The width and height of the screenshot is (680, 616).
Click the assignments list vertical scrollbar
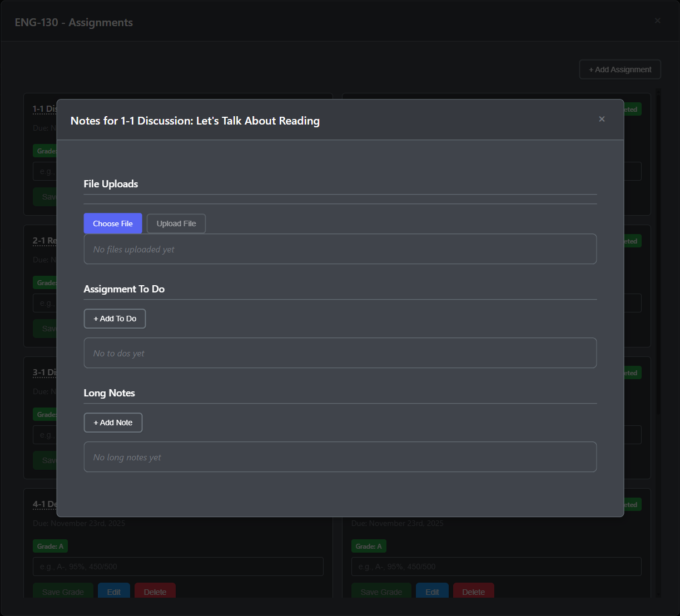point(658,251)
